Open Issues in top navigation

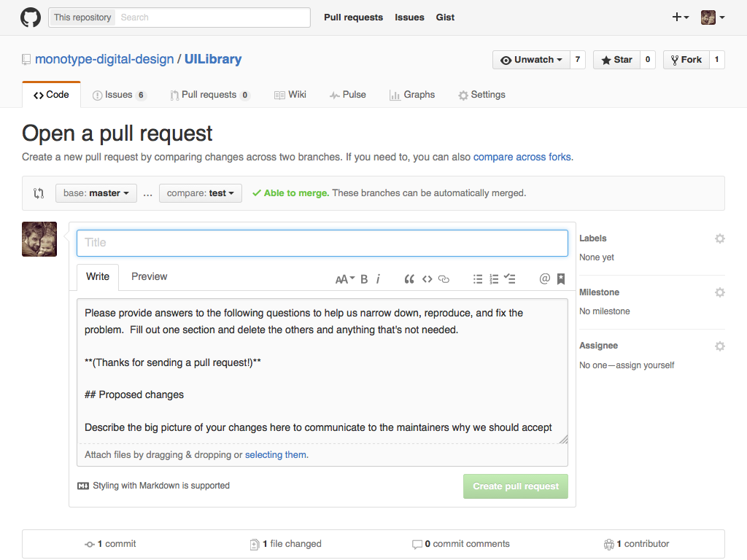click(409, 17)
